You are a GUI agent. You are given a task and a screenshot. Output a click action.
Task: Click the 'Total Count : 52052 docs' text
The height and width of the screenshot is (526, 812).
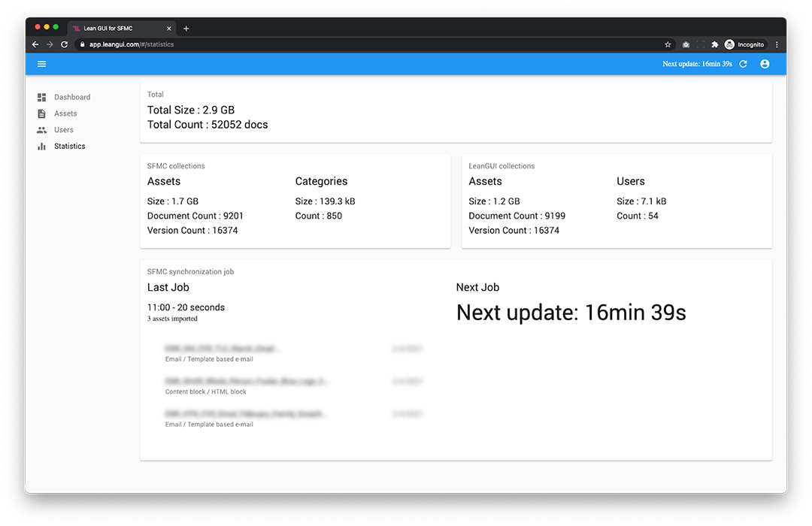(208, 125)
